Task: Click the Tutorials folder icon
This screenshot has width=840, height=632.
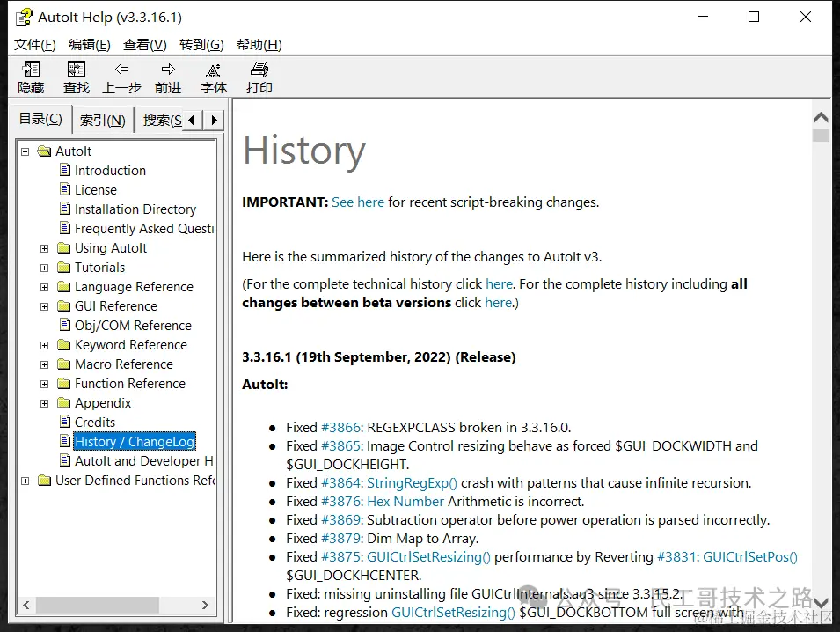Action: tap(63, 267)
